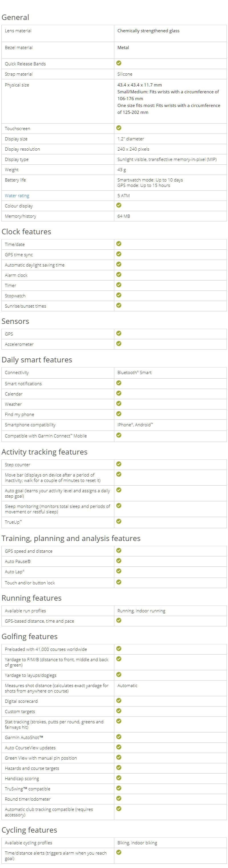Click the GPS time sync checkmark
Viewport: 228px width, 868px height.
click(119, 254)
